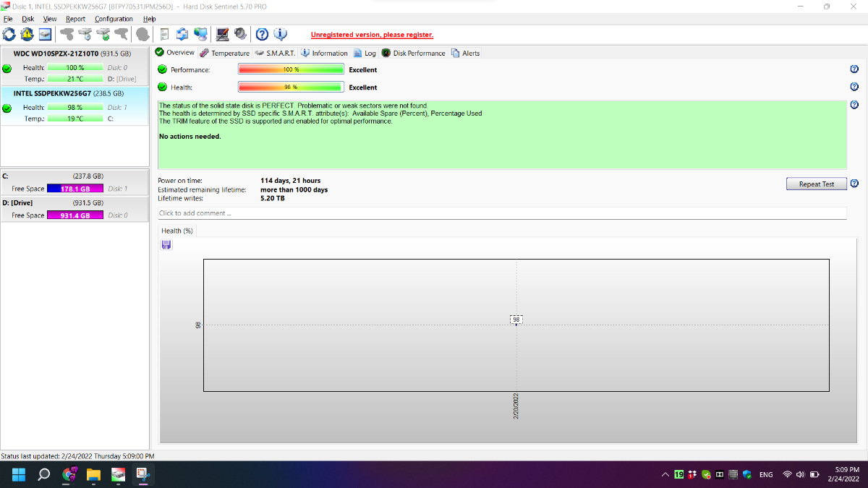Select the Overview tab

(174, 52)
